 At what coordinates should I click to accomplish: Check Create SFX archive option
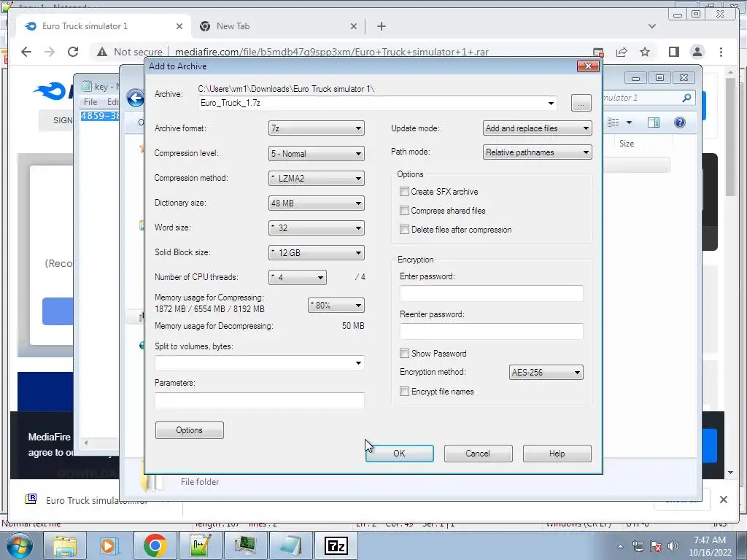(404, 192)
